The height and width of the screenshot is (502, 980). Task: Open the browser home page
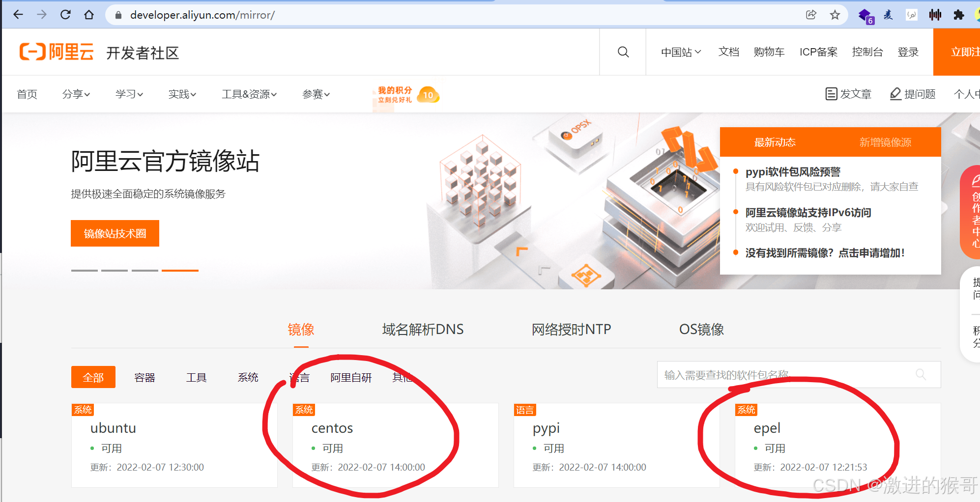tap(89, 15)
